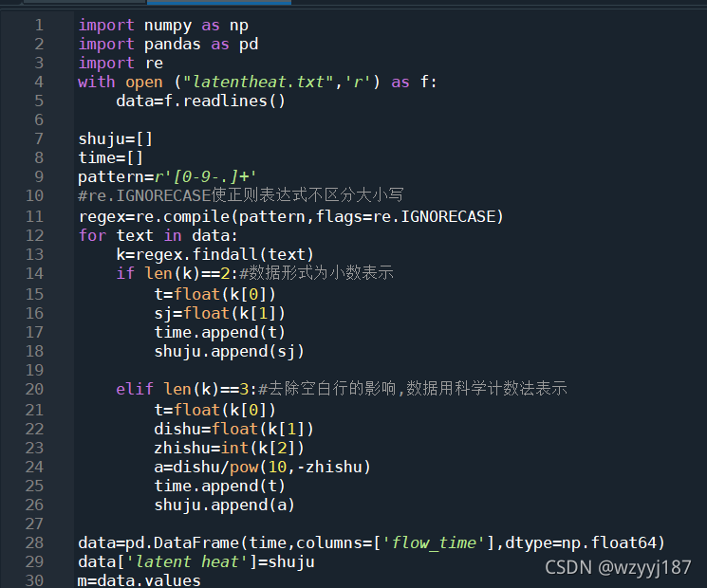707x588 pixels.
Task: Click 'regex=re.compile' statement
Action: (290, 217)
